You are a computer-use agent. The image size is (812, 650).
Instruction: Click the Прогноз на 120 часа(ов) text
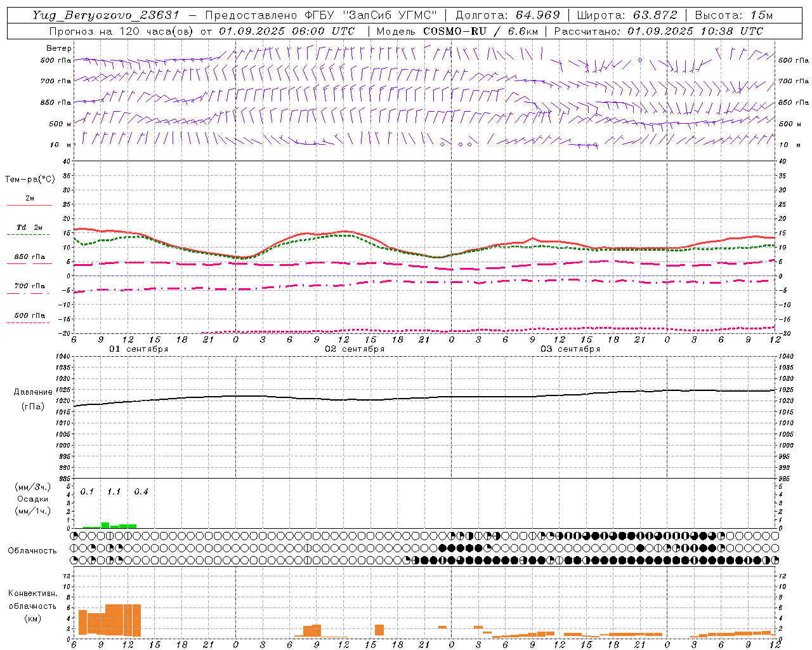122,31
